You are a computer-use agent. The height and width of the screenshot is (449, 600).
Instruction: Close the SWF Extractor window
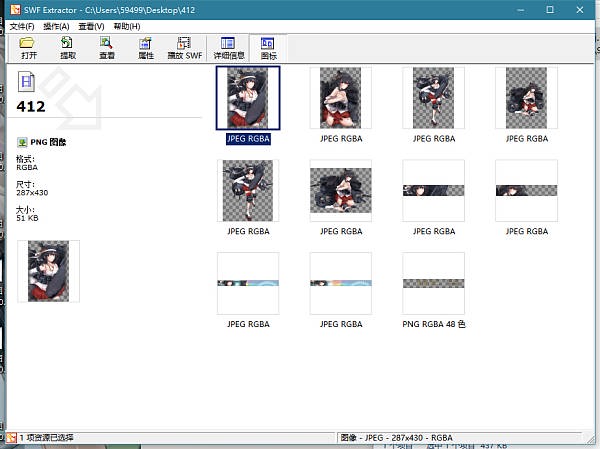click(x=580, y=10)
